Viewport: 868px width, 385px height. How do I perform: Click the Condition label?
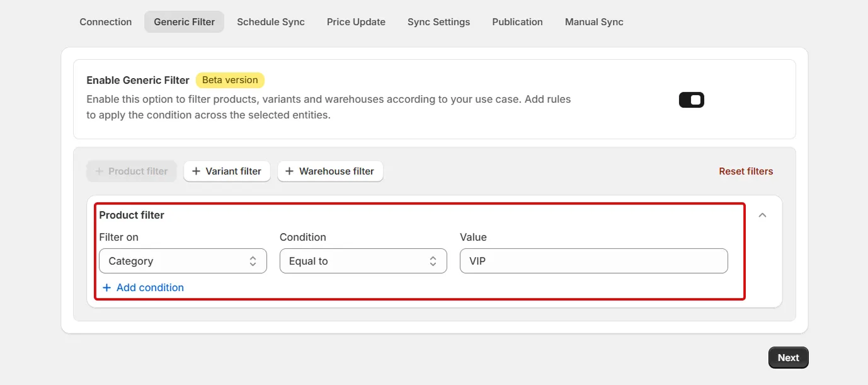point(303,237)
